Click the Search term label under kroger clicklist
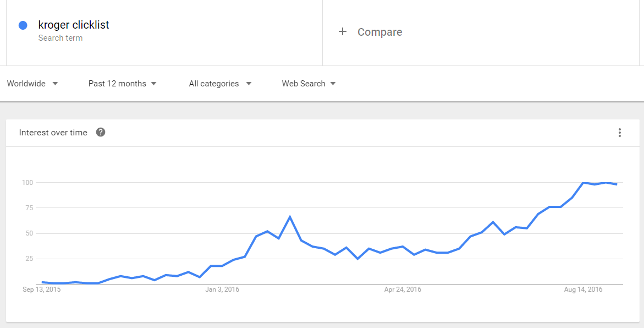 [60, 38]
